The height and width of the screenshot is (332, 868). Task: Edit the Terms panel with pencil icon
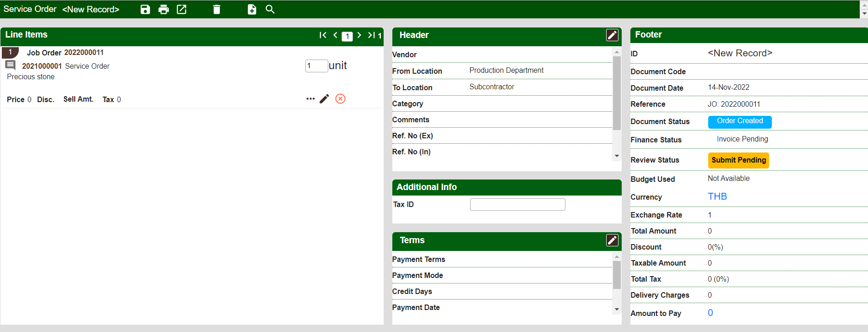click(612, 240)
